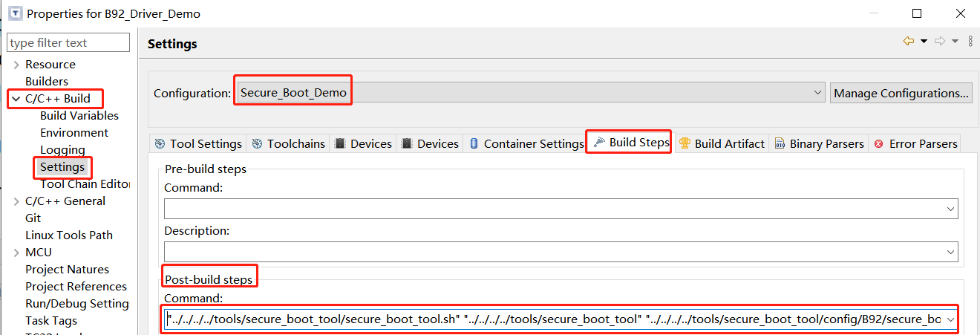Open the back history dropdown arrow

click(x=924, y=42)
